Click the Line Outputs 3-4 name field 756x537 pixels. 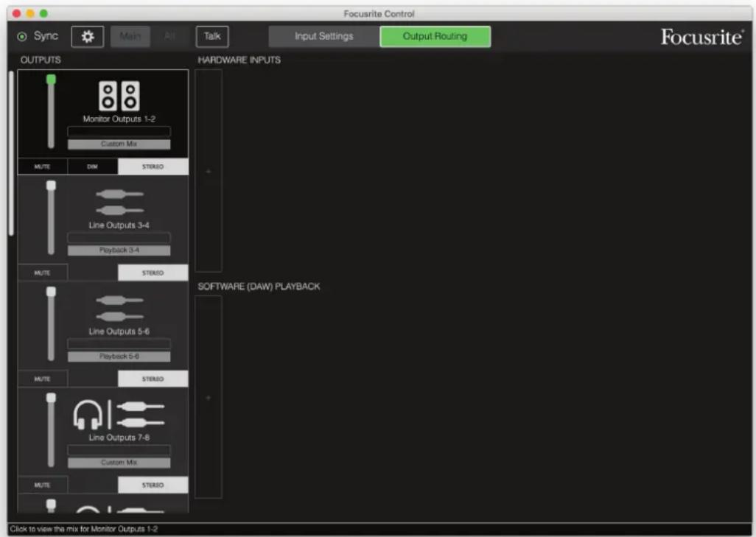click(119, 238)
